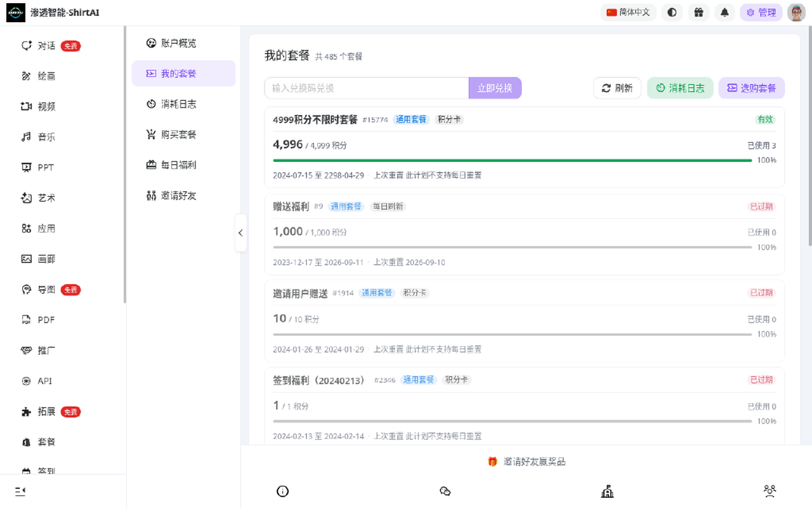The width and height of the screenshot is (812, 508).
Task: Switch to 消耗日志 tab in submenu
Action: [183, 104]
